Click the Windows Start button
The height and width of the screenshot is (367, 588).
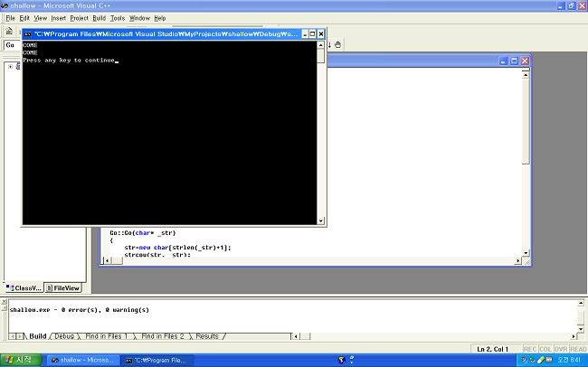coord(20,360)
